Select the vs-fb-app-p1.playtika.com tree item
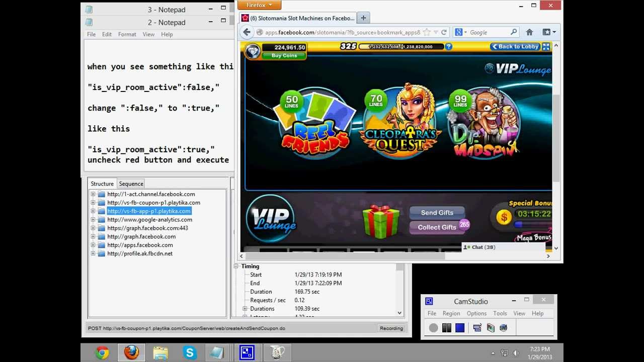644x362 pixels. (x=149, y=211)
